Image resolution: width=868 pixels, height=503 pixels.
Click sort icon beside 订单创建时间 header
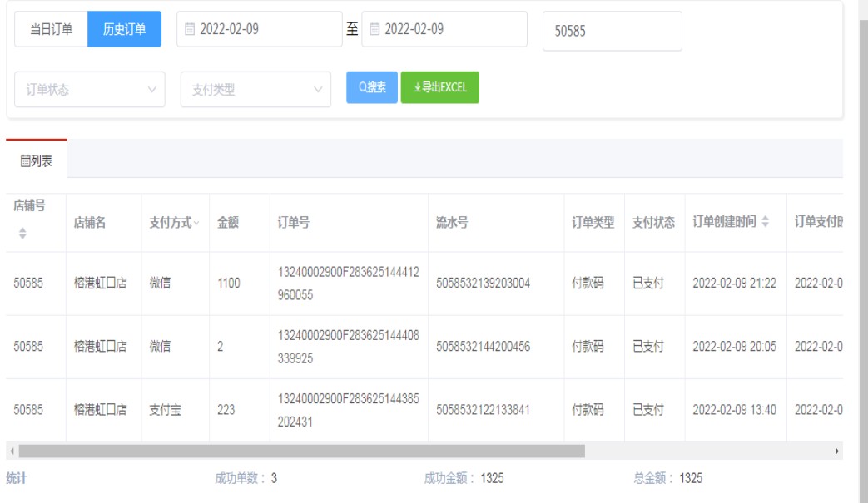766,223
